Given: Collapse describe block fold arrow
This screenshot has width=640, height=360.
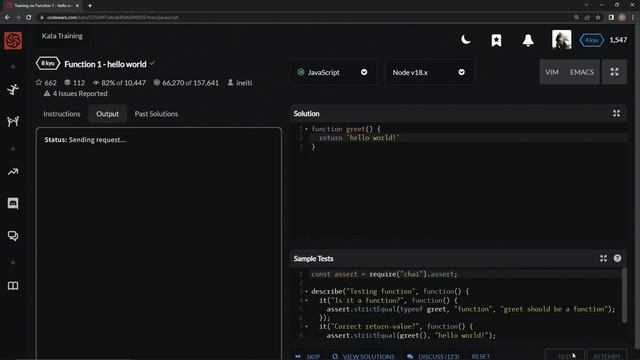Looking at the screenshot, I should point(306,291).
